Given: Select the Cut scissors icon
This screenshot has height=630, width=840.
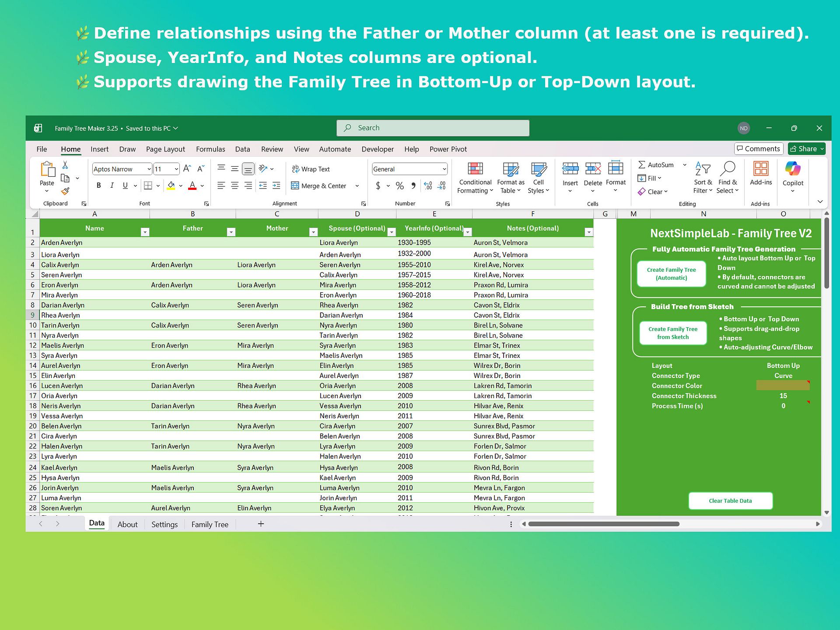Looking at the screenshot, I should [65, 165].
